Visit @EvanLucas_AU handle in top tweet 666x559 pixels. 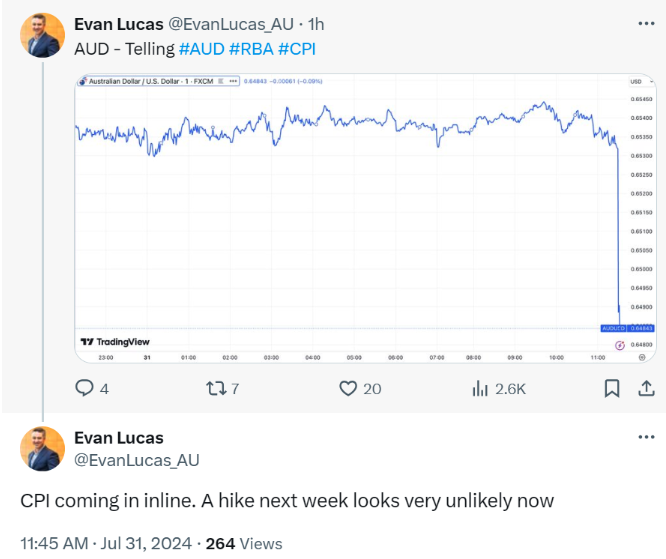tap(231, 24)
